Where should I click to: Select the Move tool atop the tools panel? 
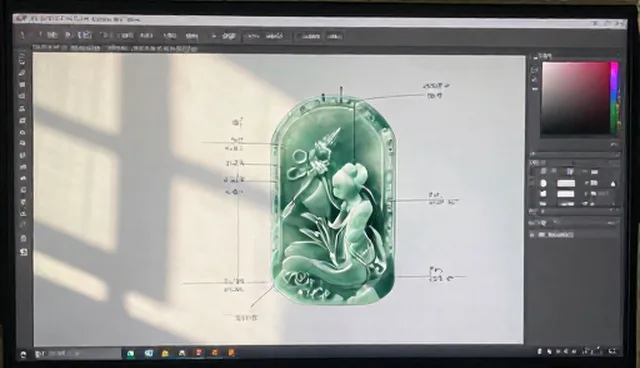pyautogui.click(x=23, y=60)
